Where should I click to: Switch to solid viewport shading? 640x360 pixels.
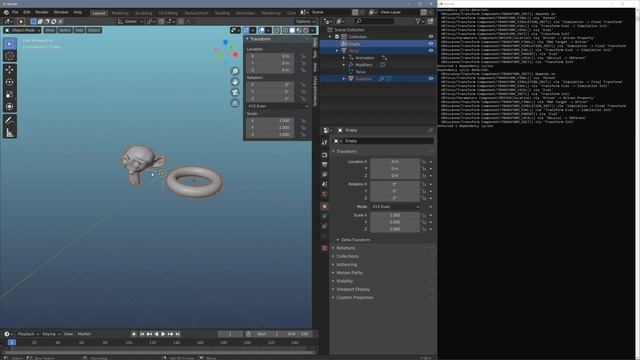[292, 30]
